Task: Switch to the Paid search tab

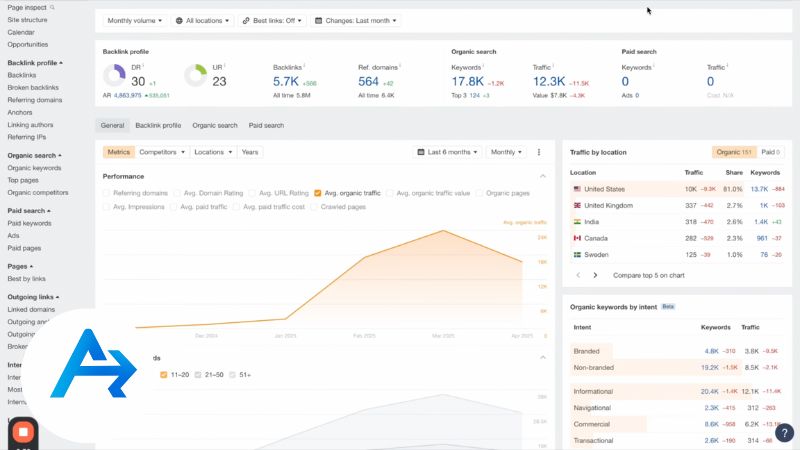Action: coord(266,126)
